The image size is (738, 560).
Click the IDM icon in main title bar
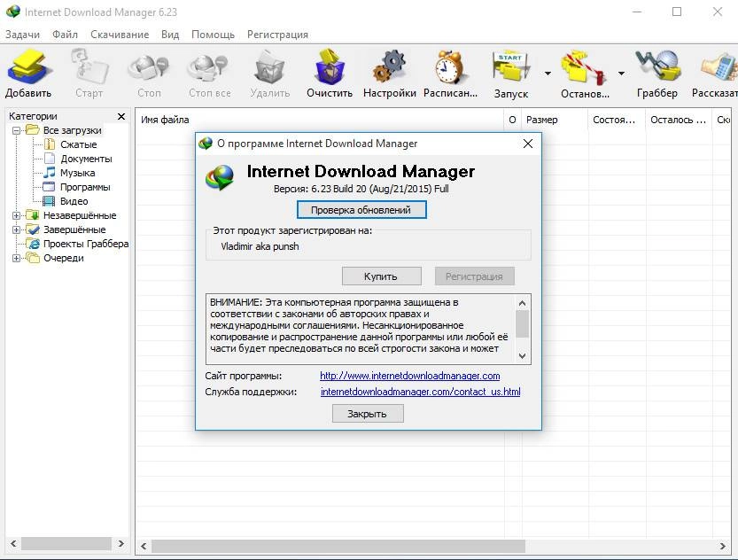coord(12,12)
